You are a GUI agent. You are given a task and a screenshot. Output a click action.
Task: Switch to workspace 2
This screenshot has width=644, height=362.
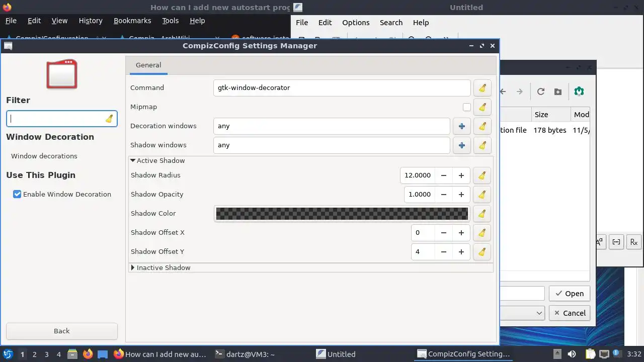34,354
